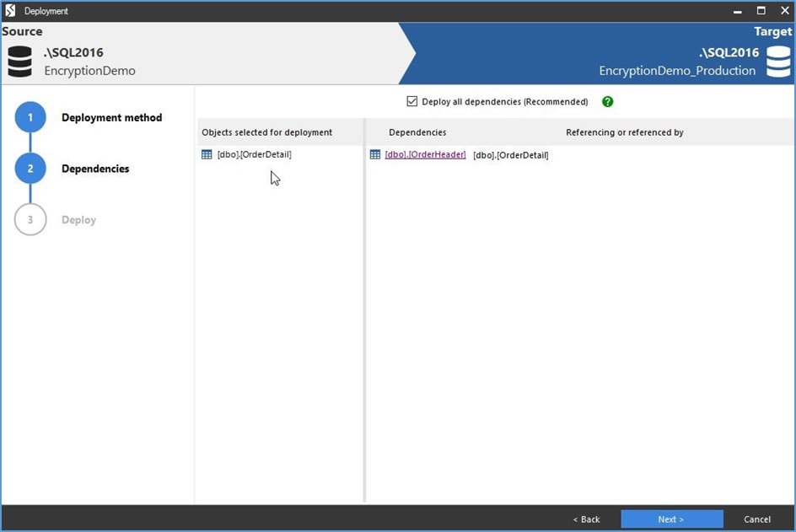Viewport: 796px width, 532px height.
Task: Click [dbo].[OrderDetail] in referenced by column
Action: [511, 155]
